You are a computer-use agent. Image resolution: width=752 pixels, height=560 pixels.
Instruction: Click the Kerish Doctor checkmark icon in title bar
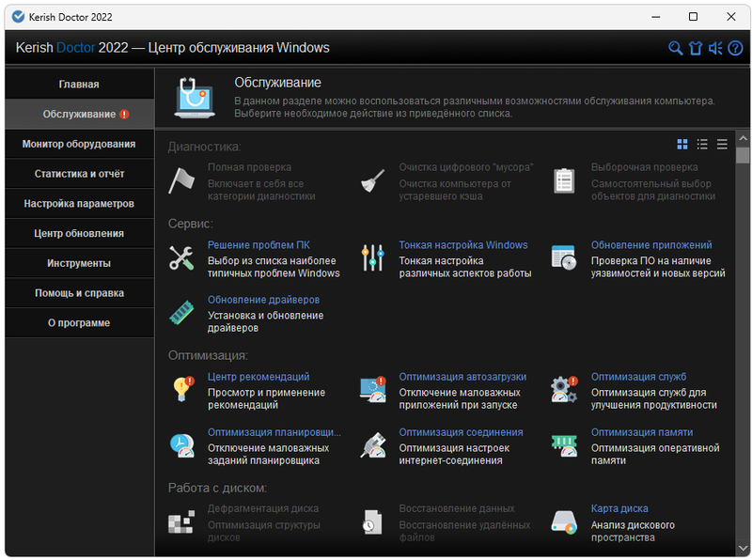18,17
